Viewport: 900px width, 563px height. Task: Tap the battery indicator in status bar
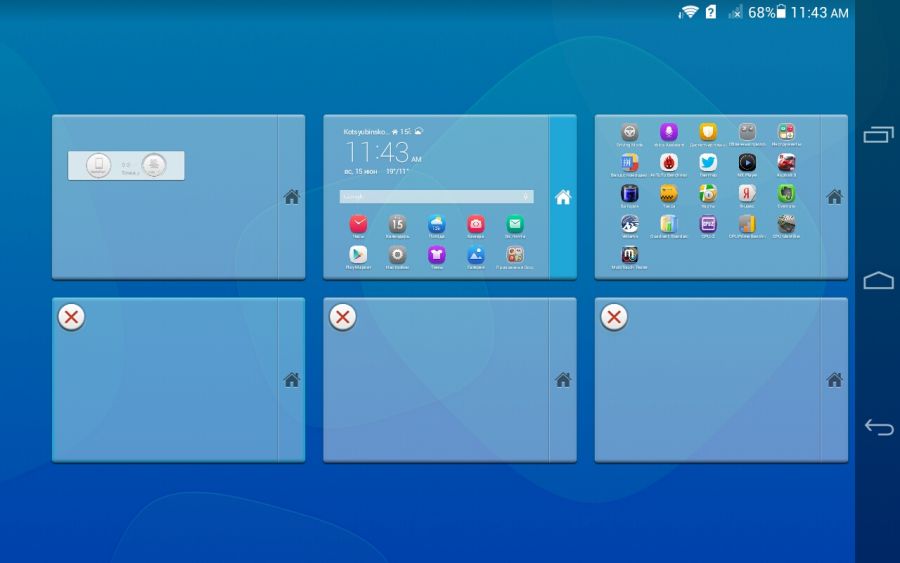click(x=781, y=12)
